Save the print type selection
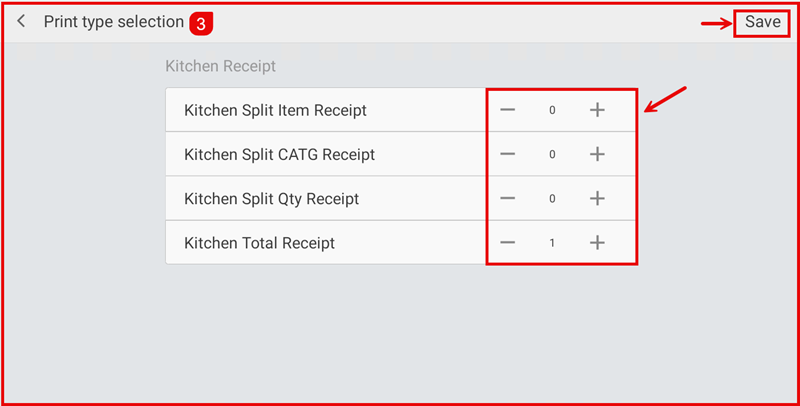The image size is (800, 406). [762, 22]
